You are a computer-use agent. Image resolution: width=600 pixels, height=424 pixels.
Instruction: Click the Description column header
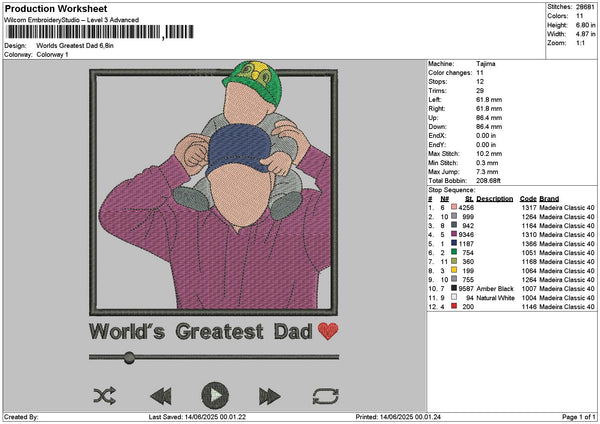494,198
